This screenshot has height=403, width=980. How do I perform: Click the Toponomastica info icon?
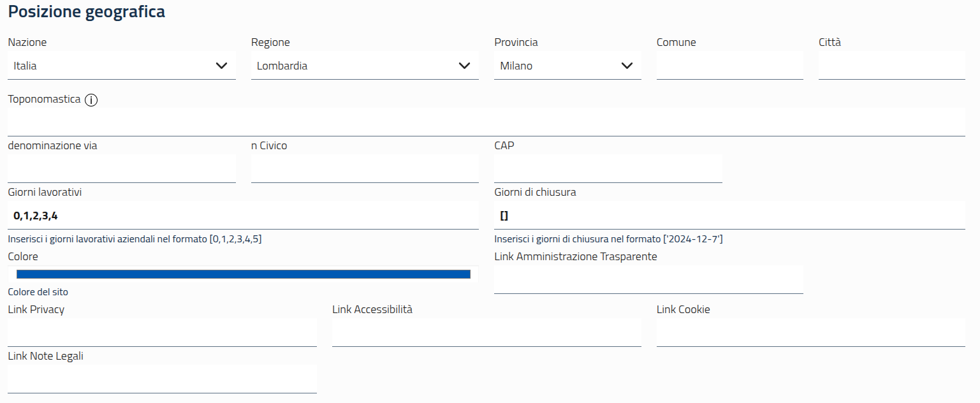click(x=91, y=100)
